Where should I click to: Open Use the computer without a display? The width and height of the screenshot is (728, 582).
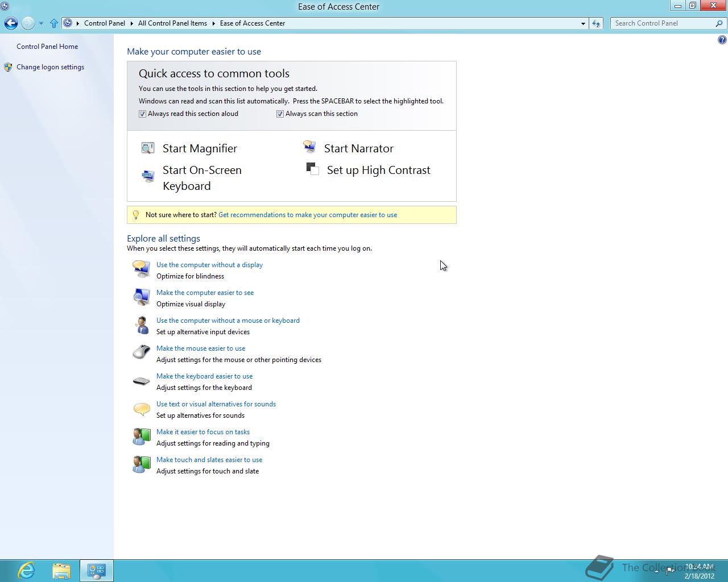tap(209, 264)
